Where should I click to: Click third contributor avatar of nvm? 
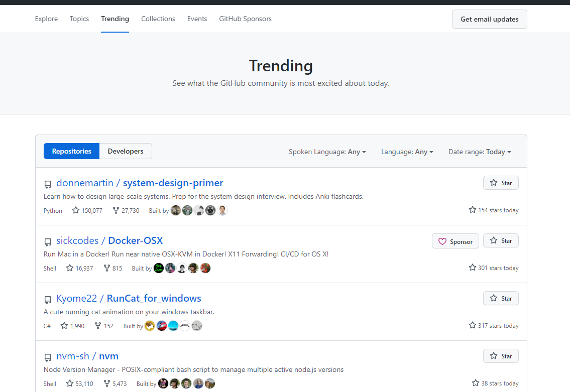(x=186, y=383)
